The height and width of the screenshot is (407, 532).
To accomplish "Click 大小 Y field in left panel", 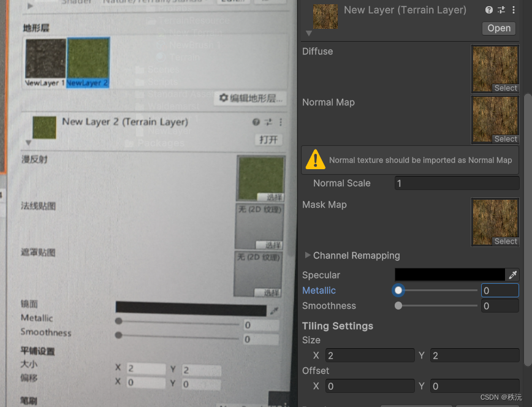I will (x=202, y=370).
